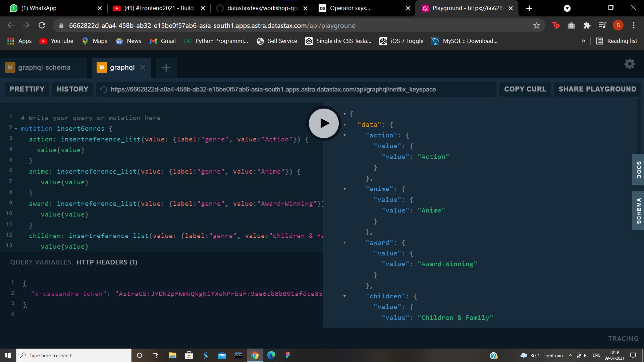Open the Chrome extensions puzzle icon
Screen dimensions: 644x362
pyautogui.click(x=587, y=25)
